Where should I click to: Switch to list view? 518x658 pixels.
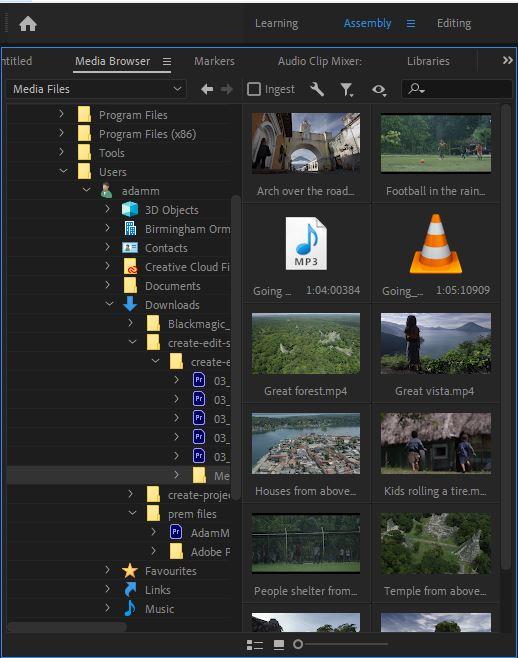[255, 645]
